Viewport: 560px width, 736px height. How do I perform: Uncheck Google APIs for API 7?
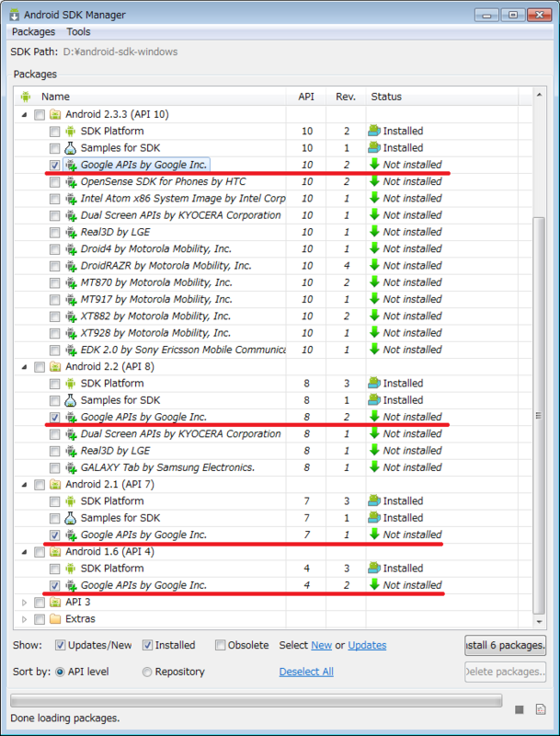(55, 535)
